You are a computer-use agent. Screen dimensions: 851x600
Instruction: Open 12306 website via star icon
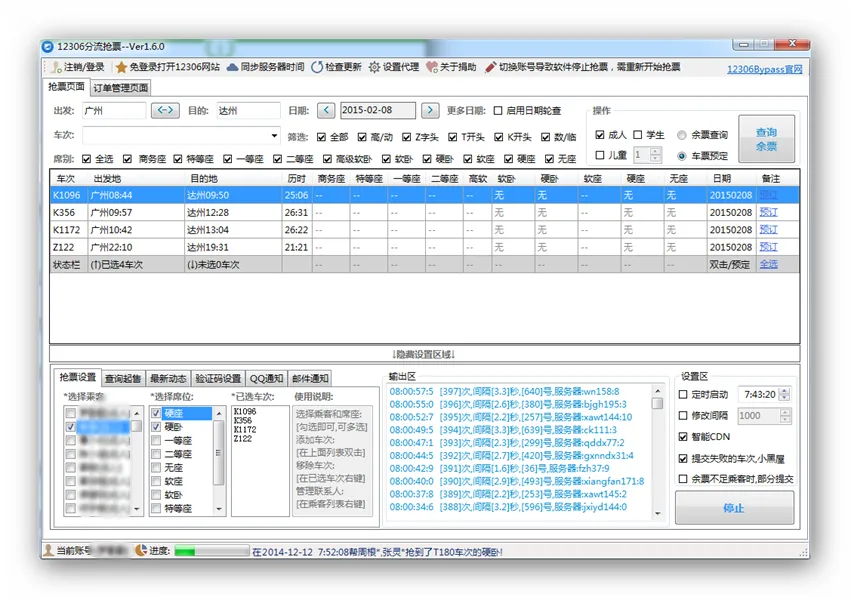(x=121, y=68)
